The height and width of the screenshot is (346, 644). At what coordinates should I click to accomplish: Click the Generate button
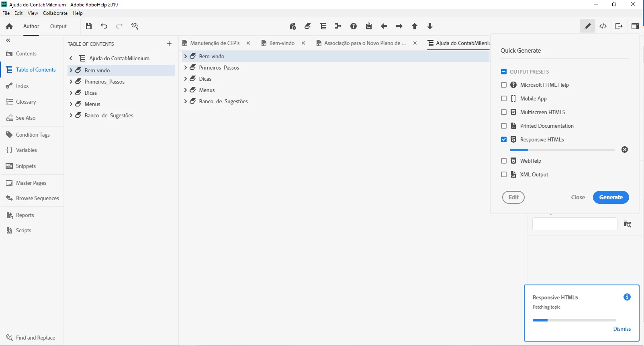click(x=611, y=197)
